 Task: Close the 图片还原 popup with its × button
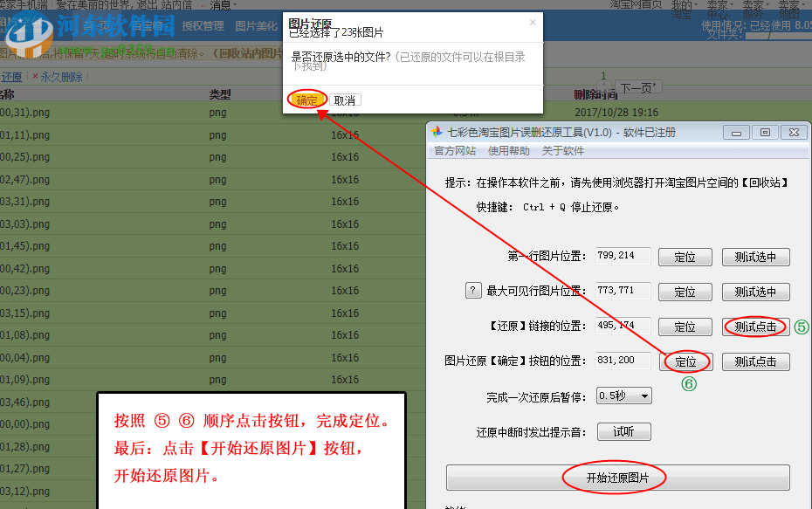532,24
